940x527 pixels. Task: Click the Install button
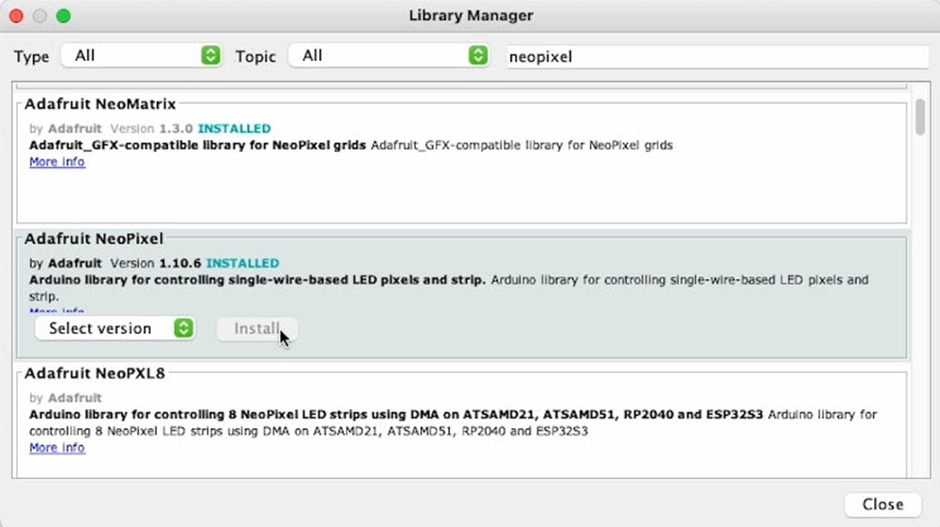point(257,329)
